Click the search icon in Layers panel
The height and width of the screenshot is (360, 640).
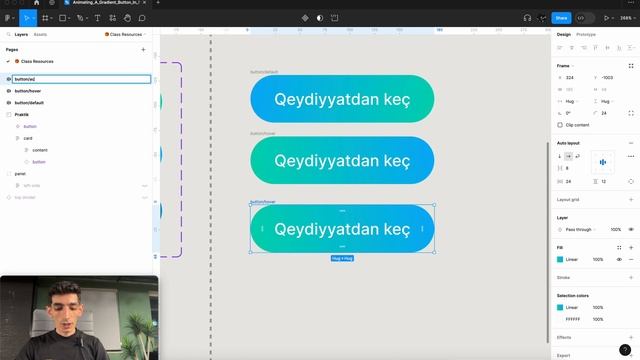[x=9, y=35]
